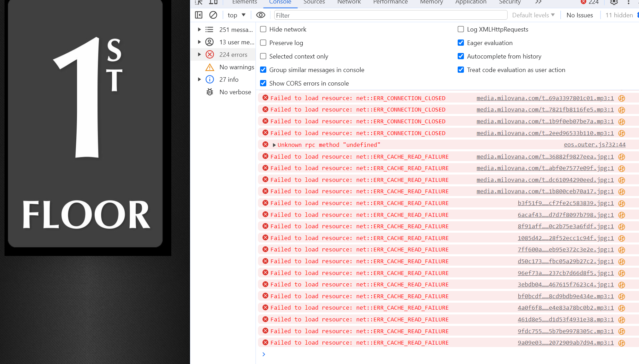Enable Hide network checkbox
This screenshot has height=364, width=639.
[x=263, y=29]
